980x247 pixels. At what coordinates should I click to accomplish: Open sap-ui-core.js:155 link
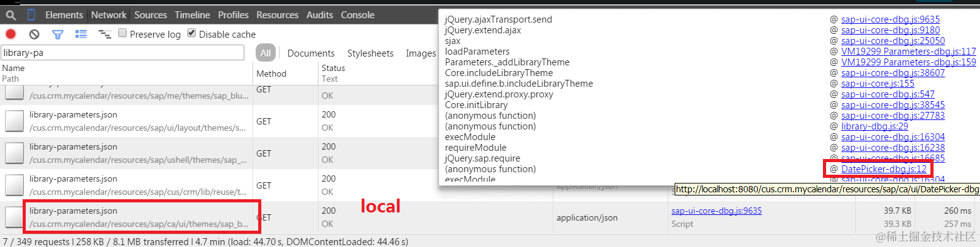coord(878,84)
